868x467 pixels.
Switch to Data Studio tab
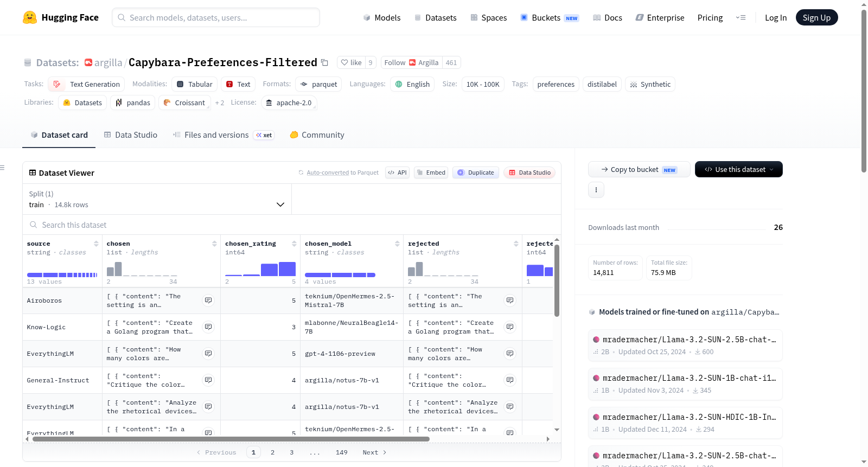(131, 135)
